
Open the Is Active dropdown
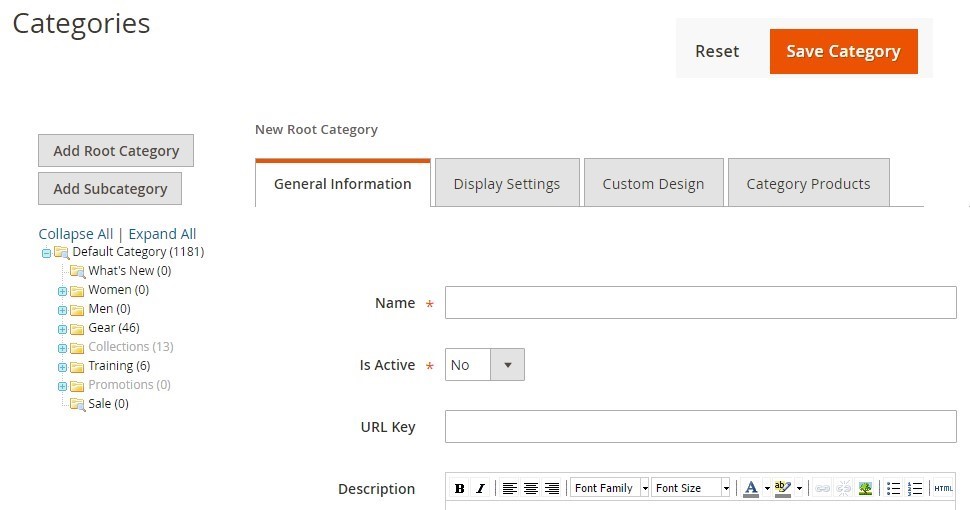485,365
